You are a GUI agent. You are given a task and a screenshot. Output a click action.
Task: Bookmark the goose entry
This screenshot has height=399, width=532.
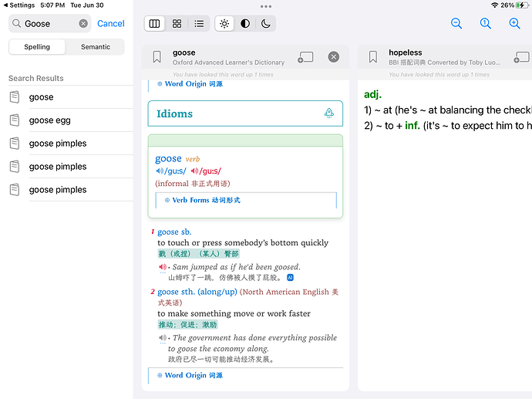point(157,56)
